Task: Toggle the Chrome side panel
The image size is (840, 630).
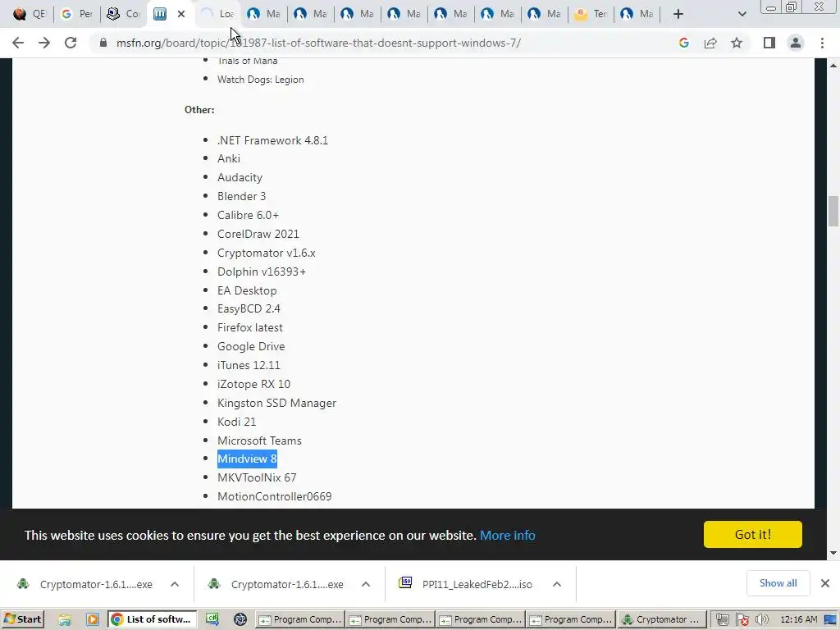Action: click(769, 43)
